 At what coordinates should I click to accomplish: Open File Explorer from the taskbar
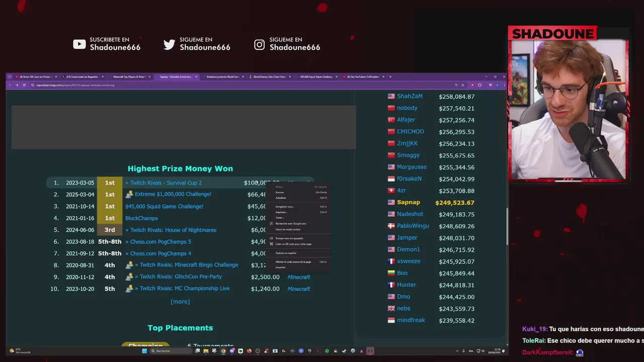[x=206, y=351]
